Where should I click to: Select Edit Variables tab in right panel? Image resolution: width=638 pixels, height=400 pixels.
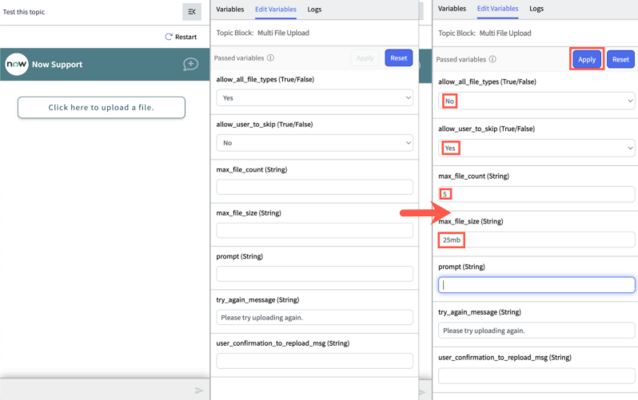pyautogui.click(x=498, y=8)
